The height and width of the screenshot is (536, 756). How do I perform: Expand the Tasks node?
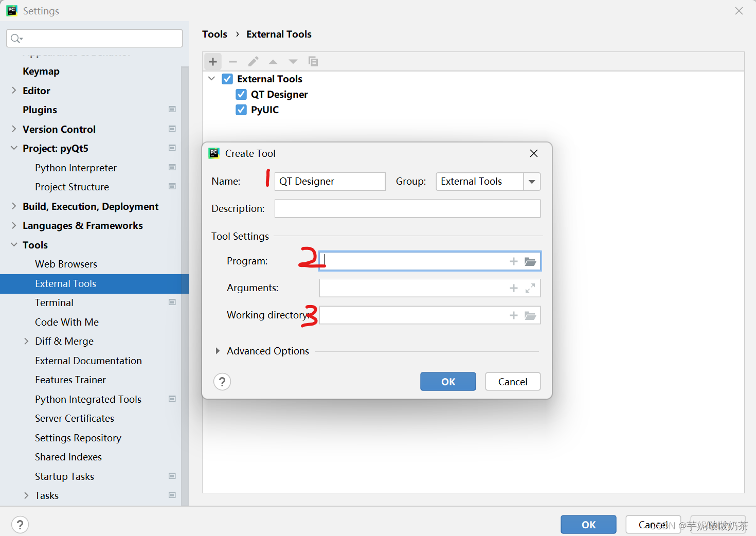click(x=26, y=495)
